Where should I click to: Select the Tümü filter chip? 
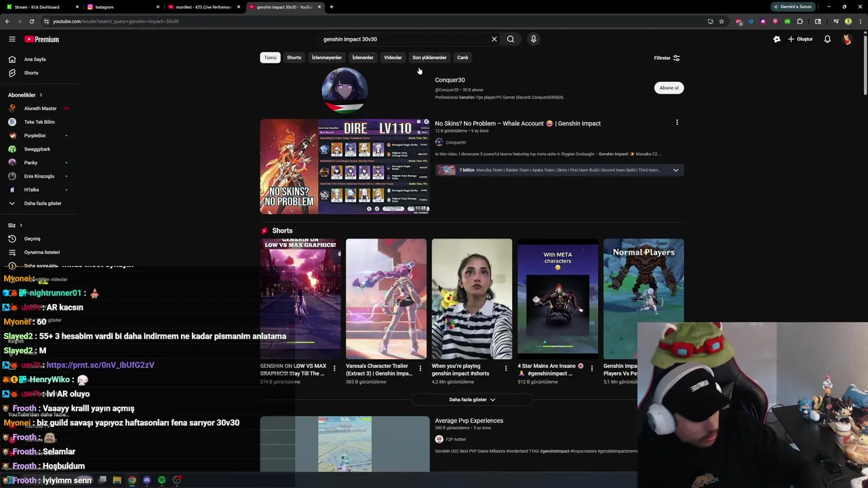click(x=270, y=58)
